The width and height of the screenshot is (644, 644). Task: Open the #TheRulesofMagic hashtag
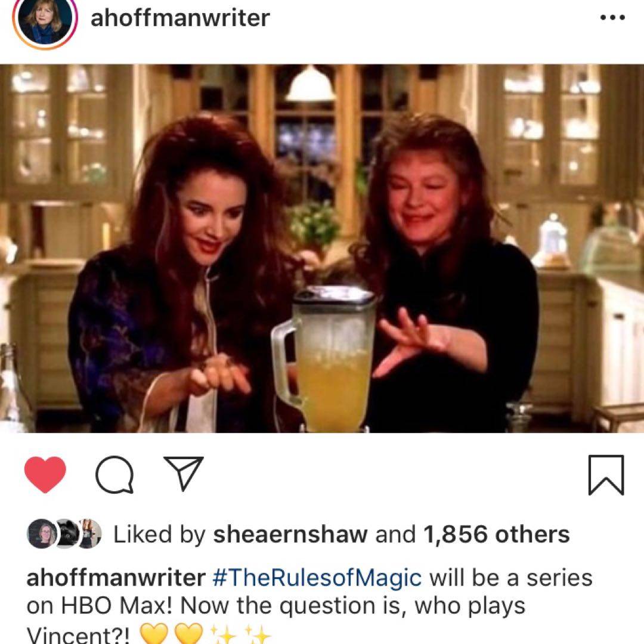coord(317,578)
